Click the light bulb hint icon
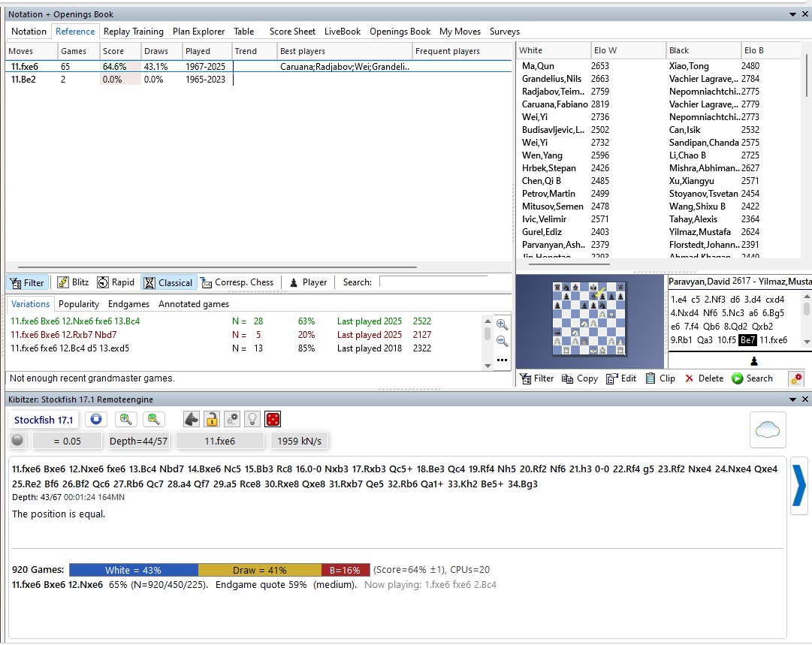Viewport: 812px width, 645px height. coord(253,420)
